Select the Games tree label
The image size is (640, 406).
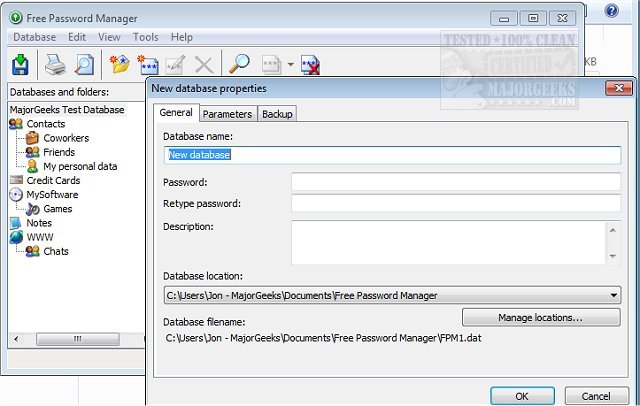pyautogui.click(x=58, y=209)
